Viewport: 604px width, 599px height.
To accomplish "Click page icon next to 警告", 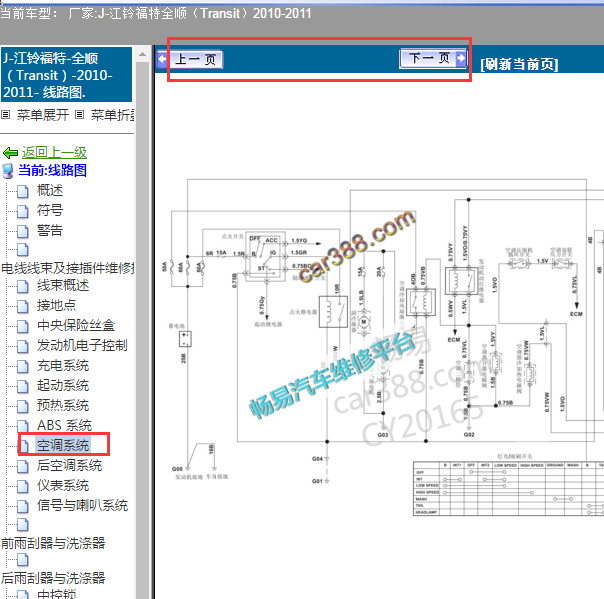I will (x=23, y=231).
